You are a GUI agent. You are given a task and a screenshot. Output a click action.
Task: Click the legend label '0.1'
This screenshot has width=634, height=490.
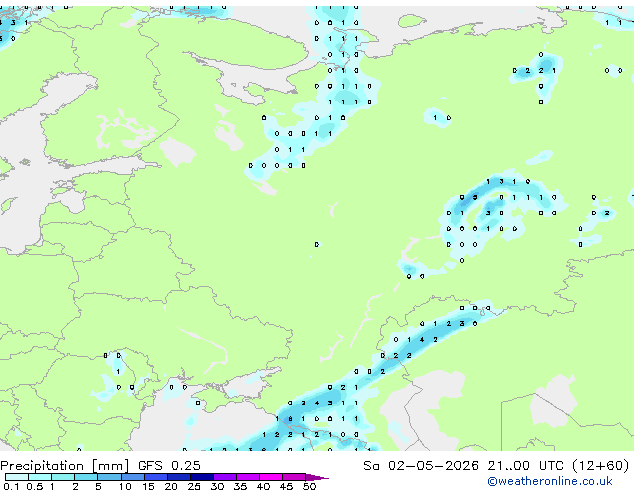point(11,486)
